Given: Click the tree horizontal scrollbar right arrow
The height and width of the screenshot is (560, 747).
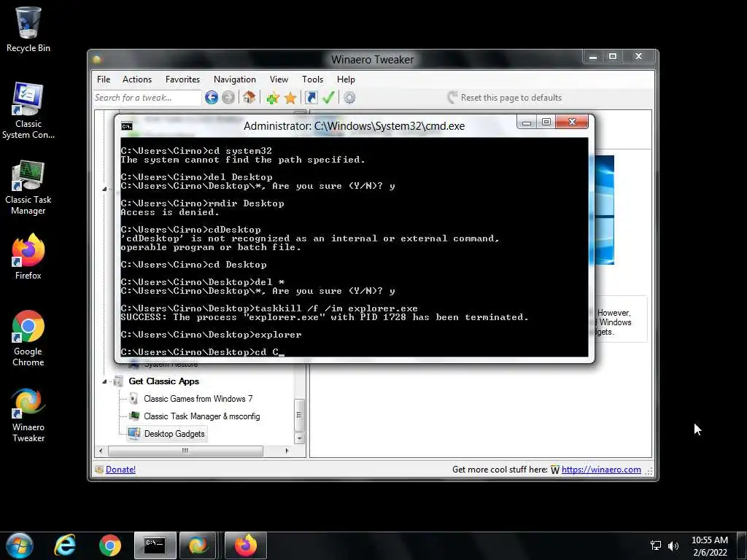Looking at the screenshot, I should tap(286, 451).
